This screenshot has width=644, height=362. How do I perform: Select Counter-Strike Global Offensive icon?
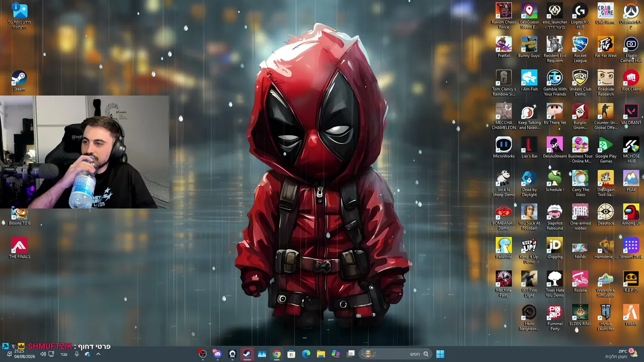[x=606, y=117]
